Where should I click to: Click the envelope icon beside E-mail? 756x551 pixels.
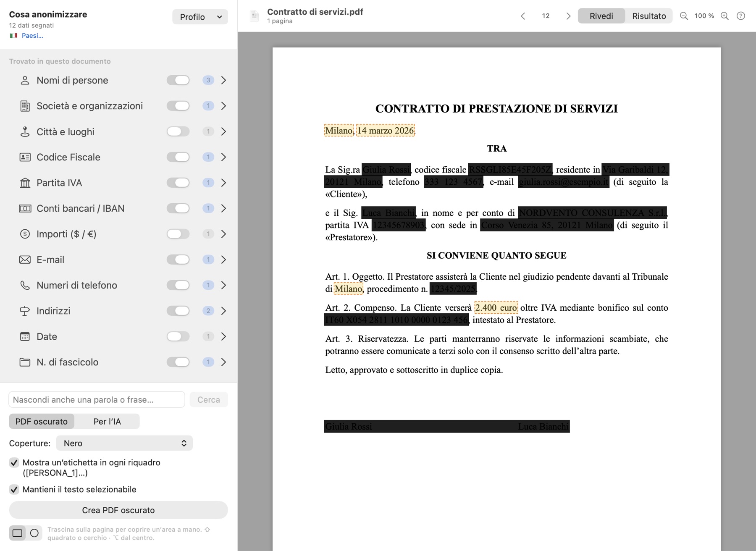coord(25,260)
